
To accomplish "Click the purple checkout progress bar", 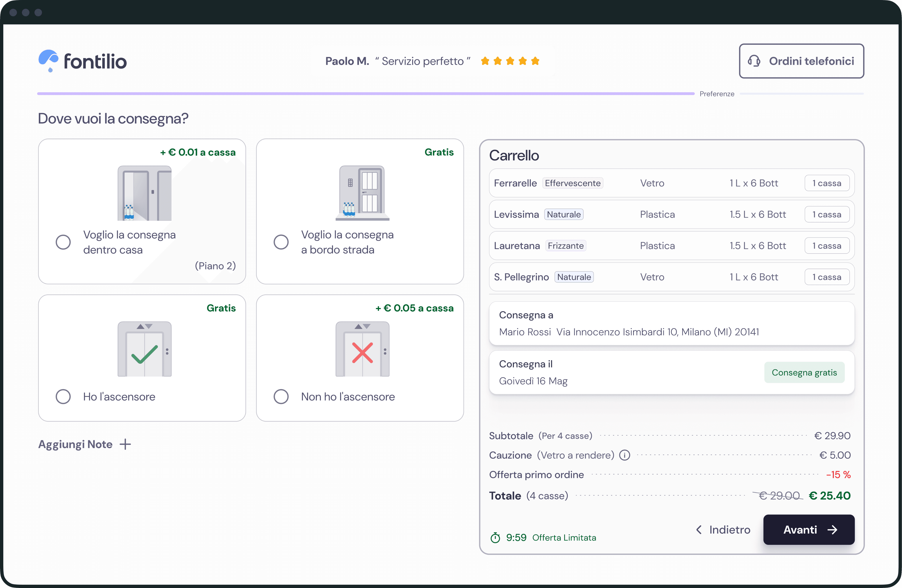I will tap(366, 94).
